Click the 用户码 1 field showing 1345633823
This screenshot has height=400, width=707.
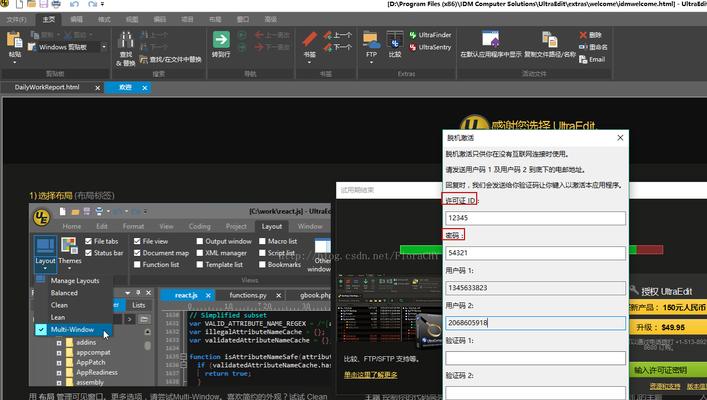[x=535, y=288]
